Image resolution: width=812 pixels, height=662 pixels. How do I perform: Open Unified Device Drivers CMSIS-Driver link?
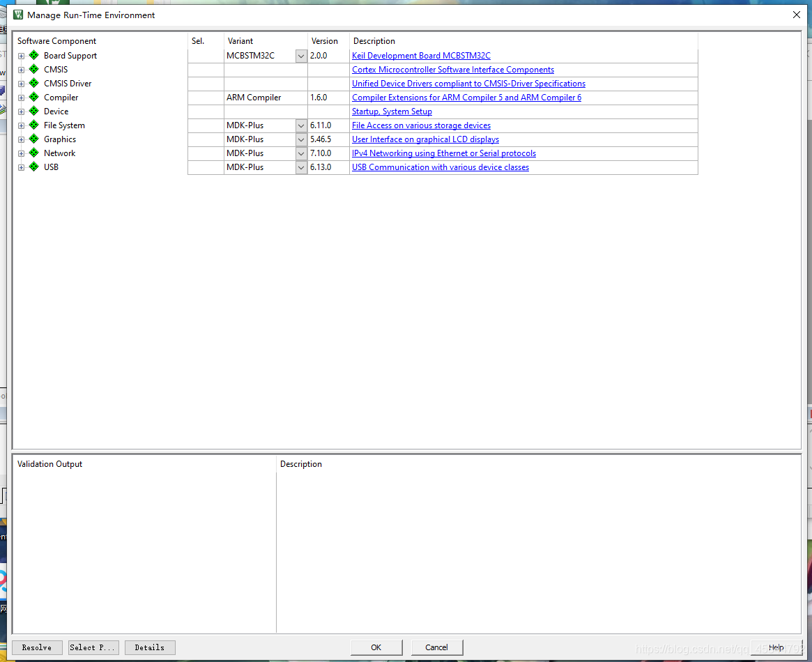[x=468, y=84]
